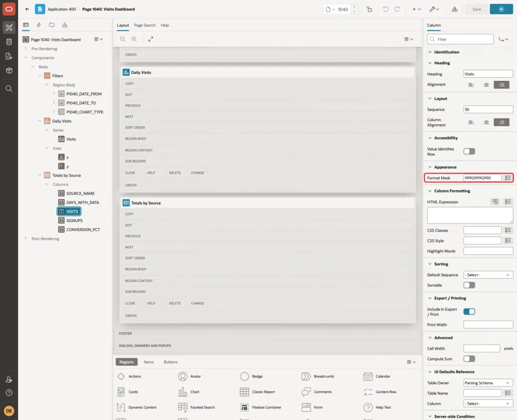Open shared components icon in top toolbar

(455, 9)
